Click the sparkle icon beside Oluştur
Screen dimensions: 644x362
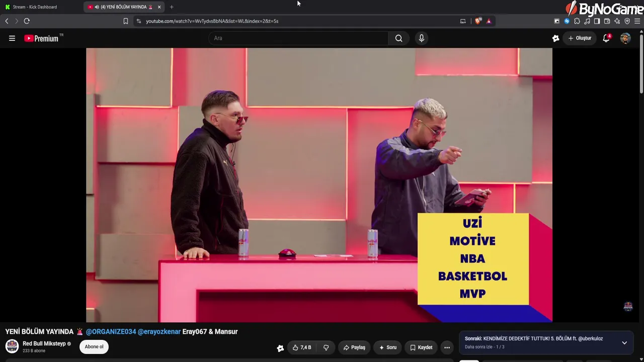coord(555,38)
